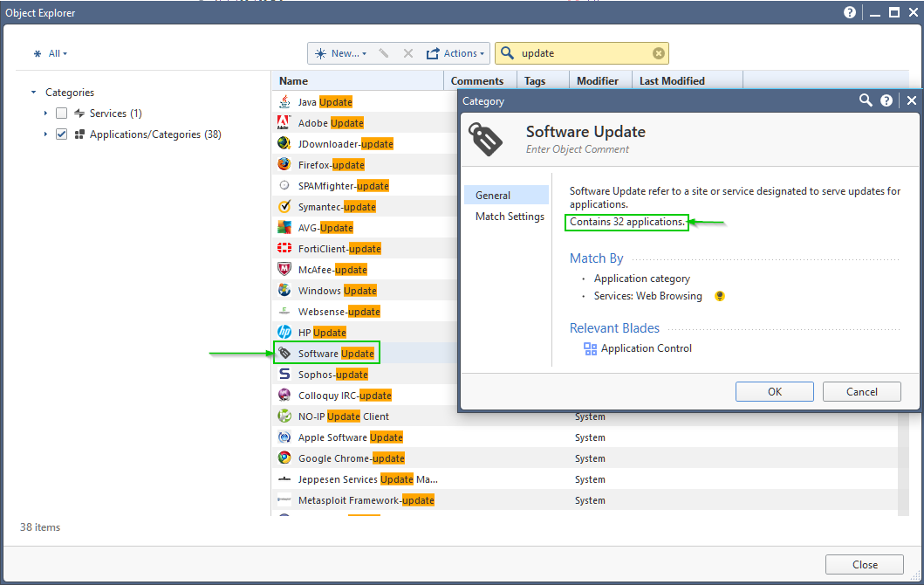
Task: Click the Windows Update globe icon
Action: coord(284,290)
